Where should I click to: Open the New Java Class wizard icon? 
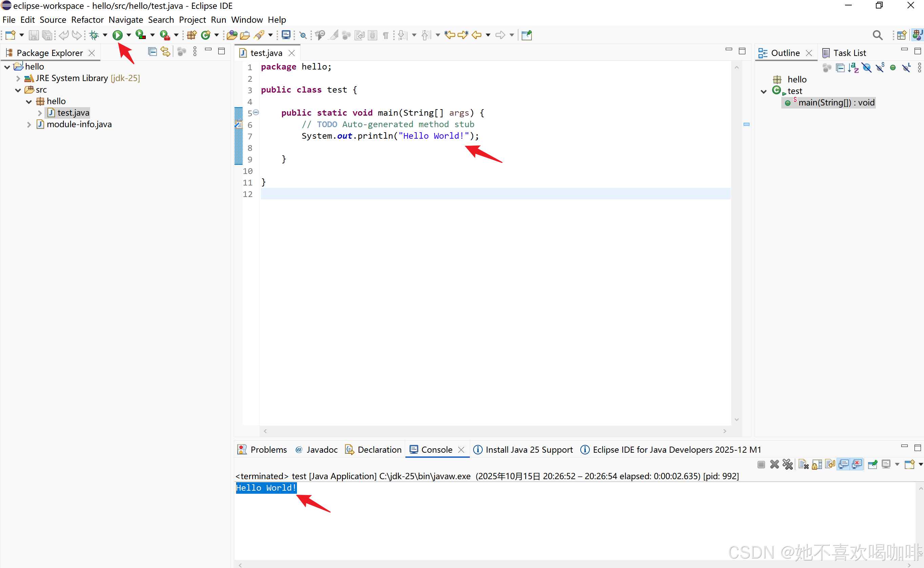tap(205, 35)
